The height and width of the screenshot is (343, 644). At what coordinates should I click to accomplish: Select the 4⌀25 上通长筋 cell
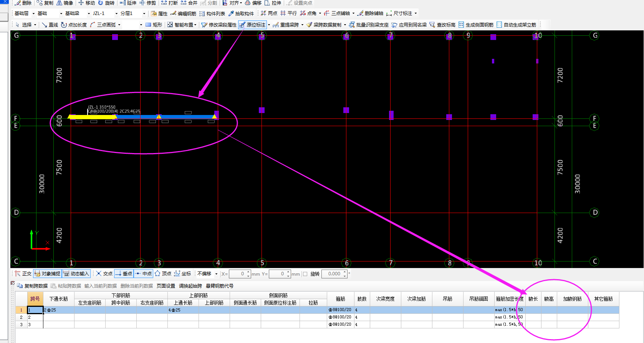point(183,310)
